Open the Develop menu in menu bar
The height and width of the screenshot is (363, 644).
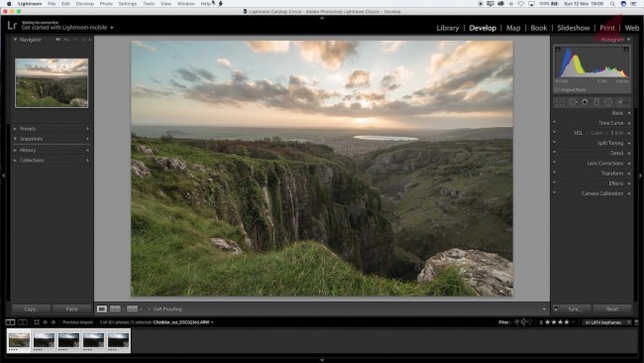pos(84,4)
